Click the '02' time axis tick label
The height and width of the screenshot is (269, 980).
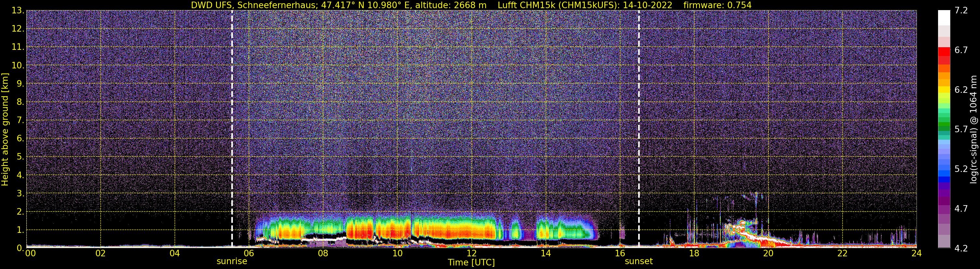click(x=101, y=253)
